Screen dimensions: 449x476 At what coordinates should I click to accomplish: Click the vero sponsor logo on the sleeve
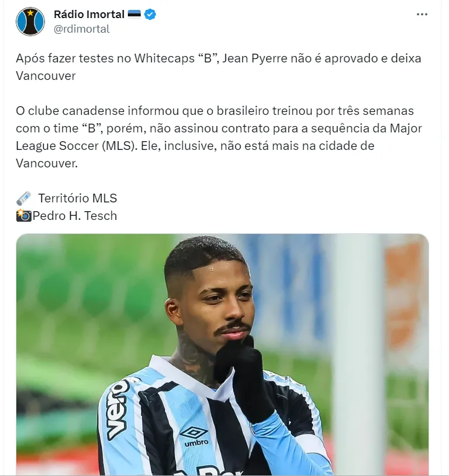point(117,409)
